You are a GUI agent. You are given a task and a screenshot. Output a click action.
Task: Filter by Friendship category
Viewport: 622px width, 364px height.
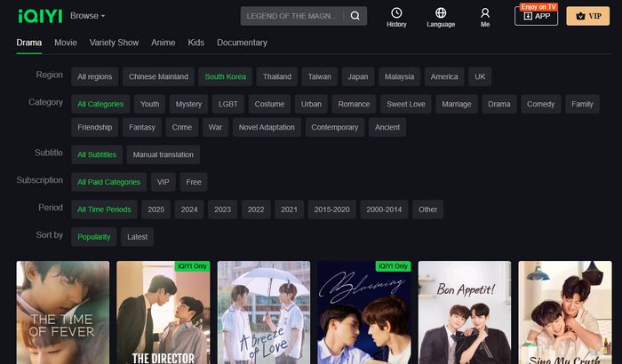95,127
